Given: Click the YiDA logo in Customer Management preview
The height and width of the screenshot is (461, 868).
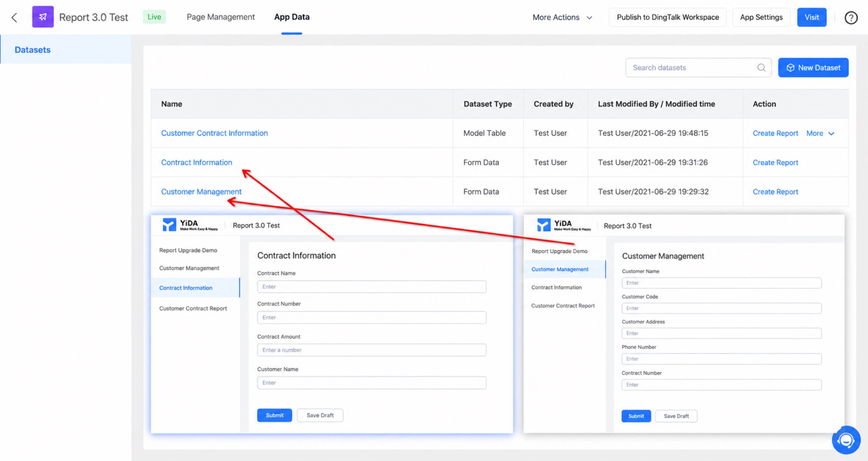Looking at the screenshot, I should point(564,225).
